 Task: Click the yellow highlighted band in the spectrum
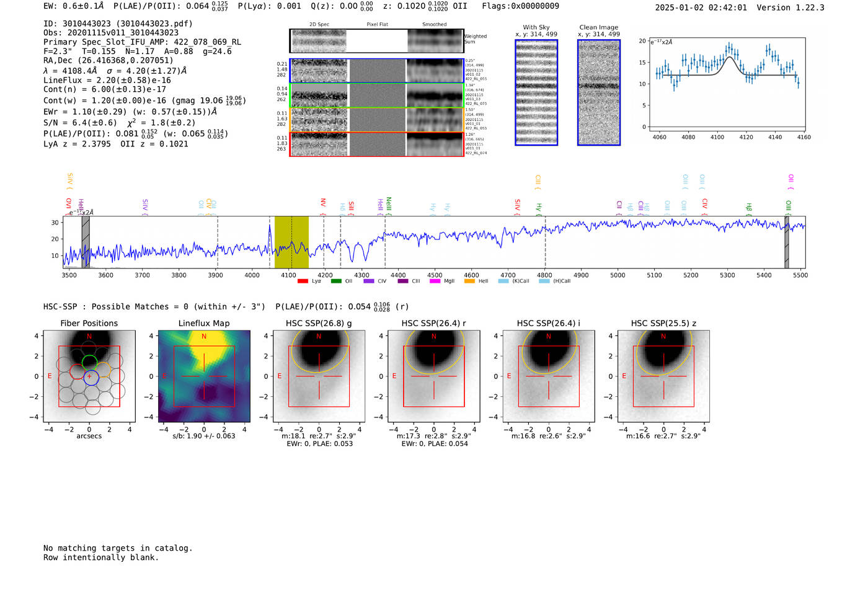tap(291, 242)
